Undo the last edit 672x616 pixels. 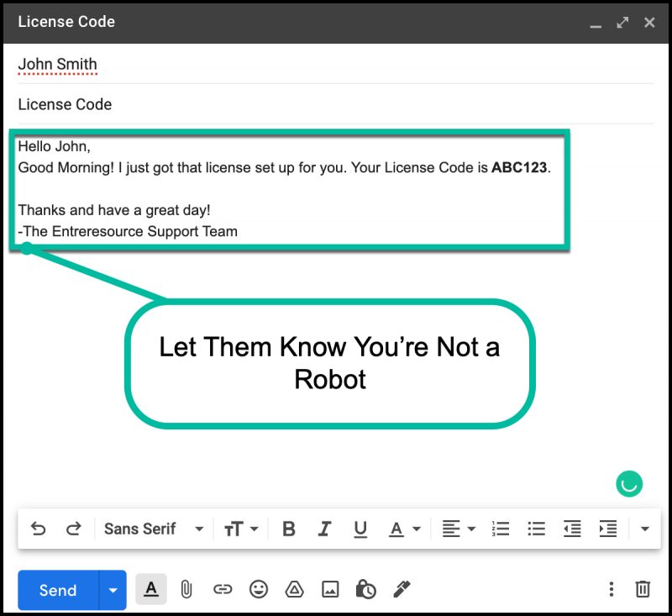pos(38,529)
